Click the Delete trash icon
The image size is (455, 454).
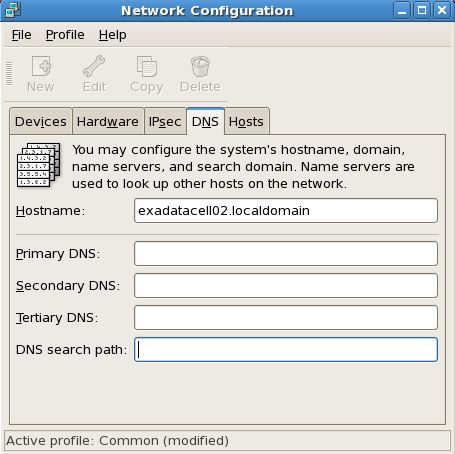click(200, 66)
